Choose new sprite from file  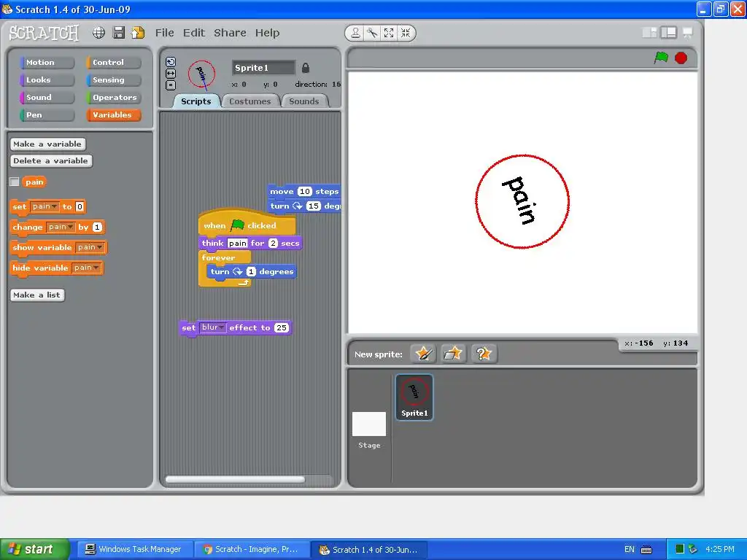452,354
